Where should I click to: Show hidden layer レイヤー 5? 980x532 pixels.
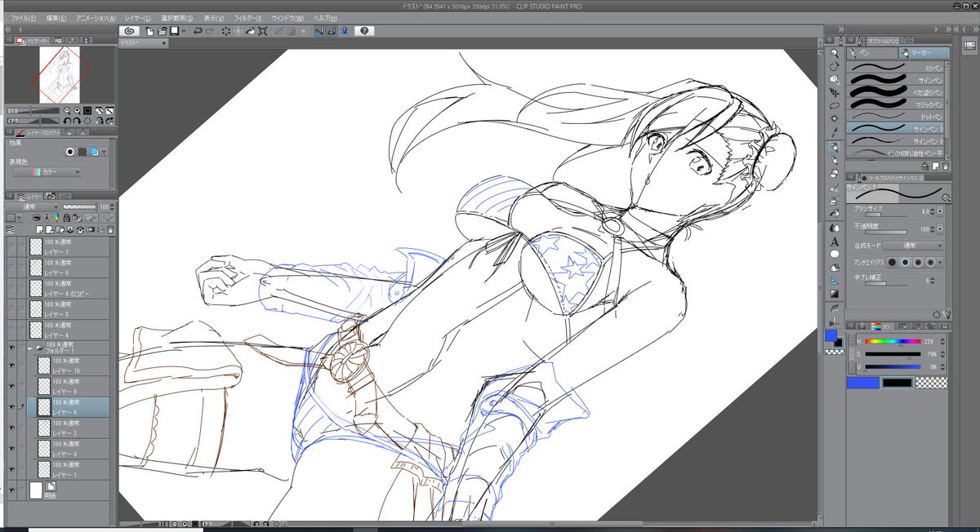coord(11,308)
